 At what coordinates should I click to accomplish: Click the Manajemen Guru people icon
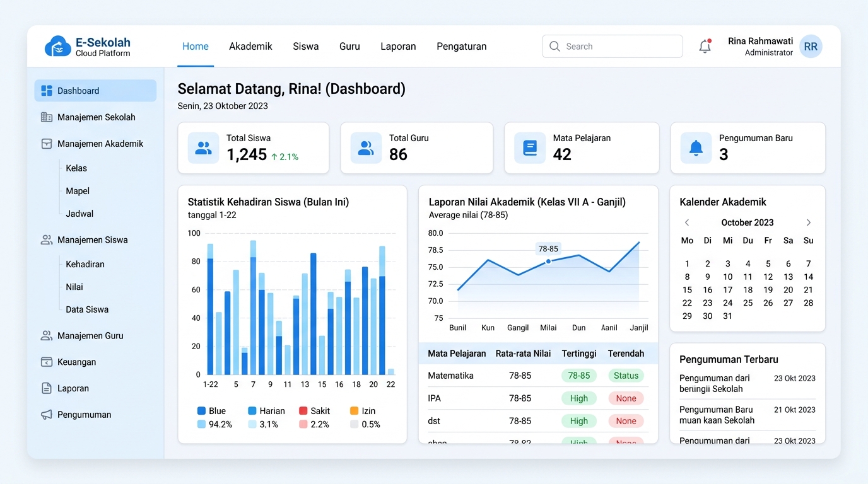pyautogui.click(x=47, y=336)
